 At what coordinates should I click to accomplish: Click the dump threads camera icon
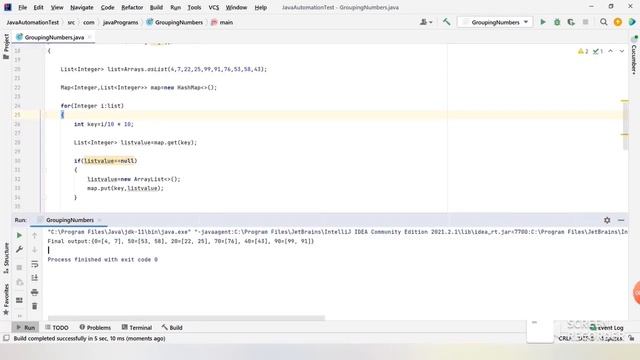point(19,282)
